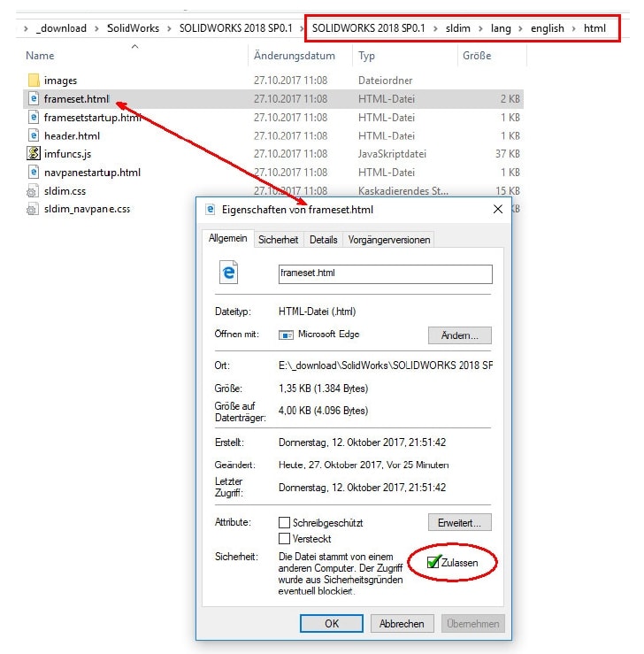Screen dimensions: 644x654
Task: Open the Details tab
Action: pyautogui.click(x=323, y=240)
